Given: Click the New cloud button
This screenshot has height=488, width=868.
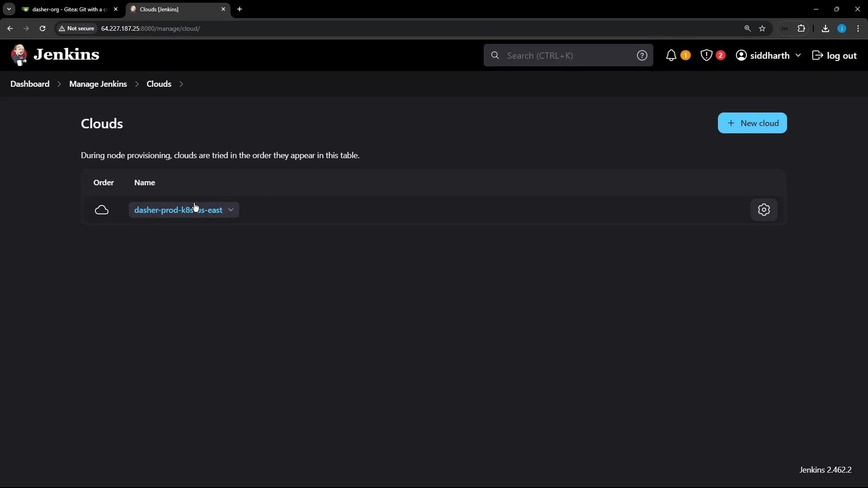Looking at the screenshot, I should tap(752, 123).
